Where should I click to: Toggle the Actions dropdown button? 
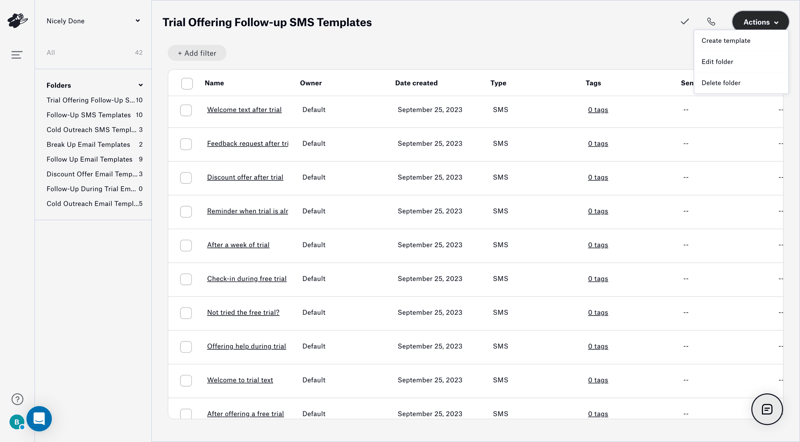(x=760, y=22)
